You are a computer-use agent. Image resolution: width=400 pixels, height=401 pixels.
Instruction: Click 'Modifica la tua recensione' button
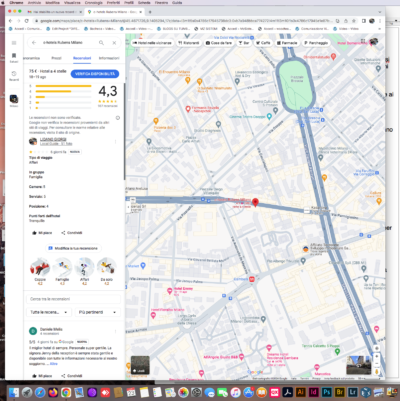coord(73,248)
